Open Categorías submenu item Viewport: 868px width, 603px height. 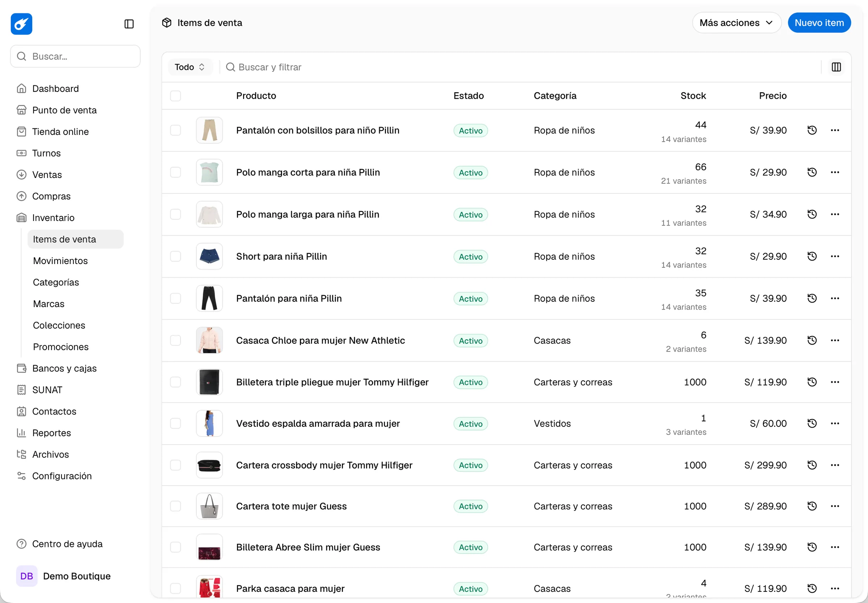[56, 282]
